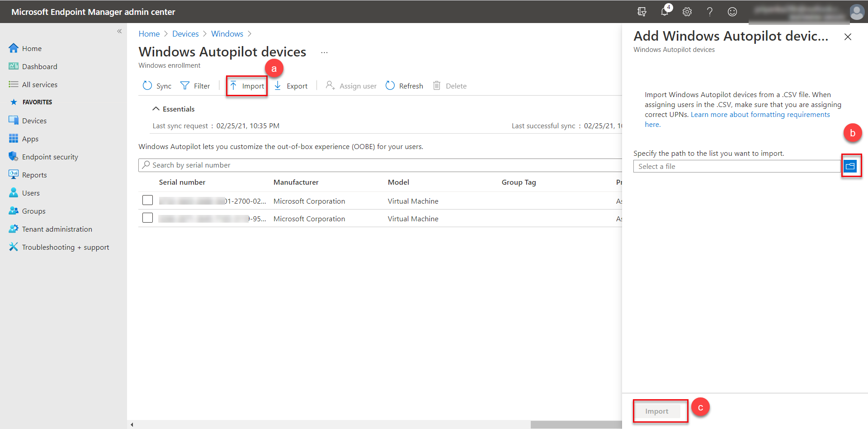The width and height of the screenshot is (868, 429).
Task: Open All services in the sidebar
Action: (39, 84)
